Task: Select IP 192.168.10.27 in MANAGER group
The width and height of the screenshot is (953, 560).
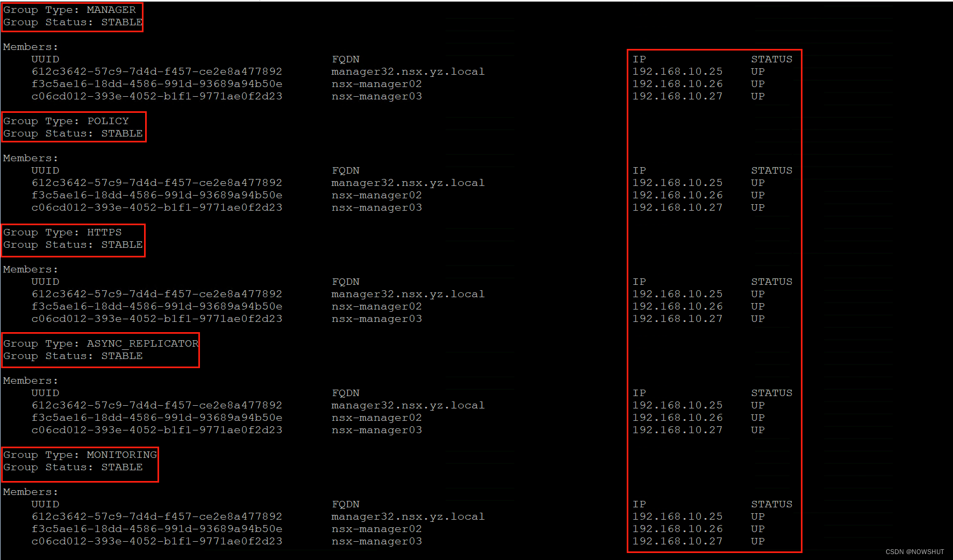Action: (677, 96)
